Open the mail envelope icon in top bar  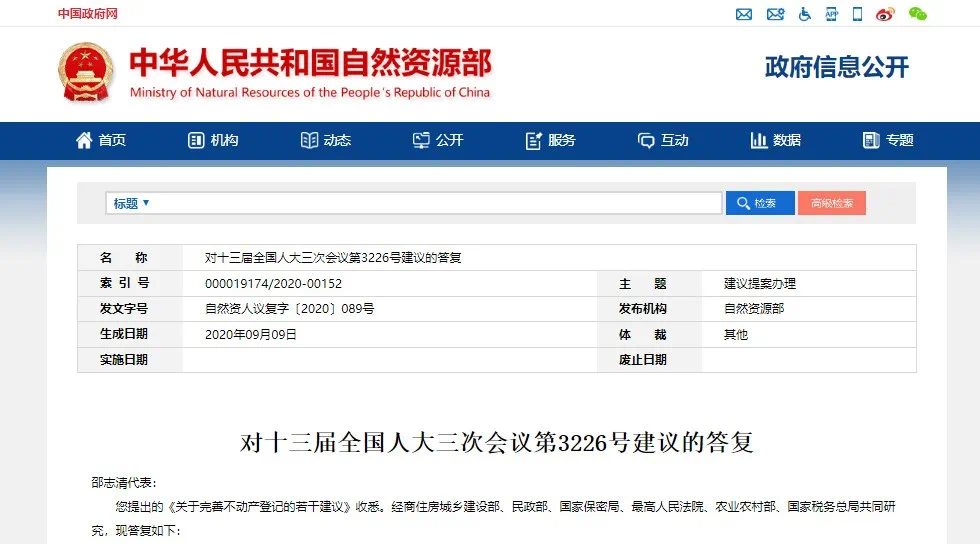click(744, 14)
